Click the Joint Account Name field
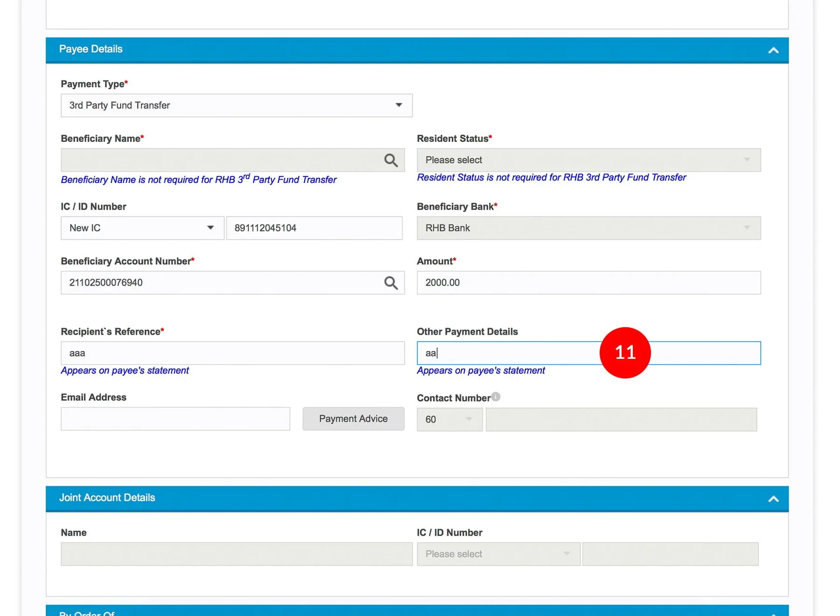Viewport: 840px width, 616px height. coord(236,554)
